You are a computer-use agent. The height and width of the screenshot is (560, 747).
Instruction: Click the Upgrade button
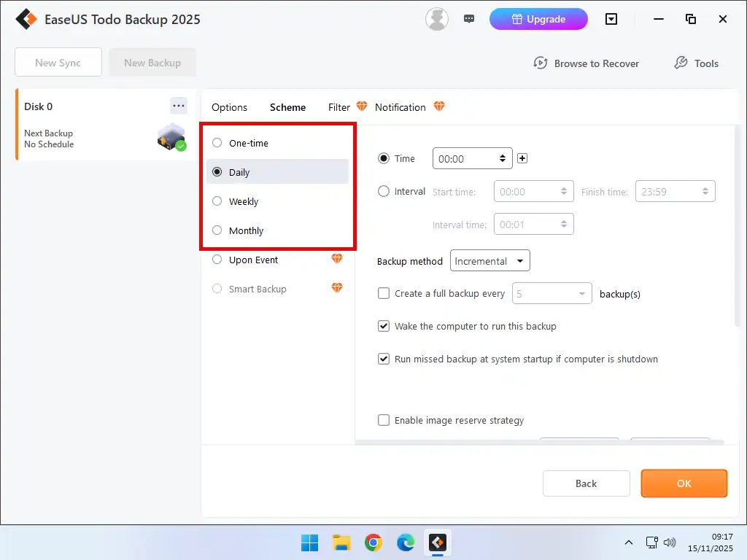coord(538,19)
